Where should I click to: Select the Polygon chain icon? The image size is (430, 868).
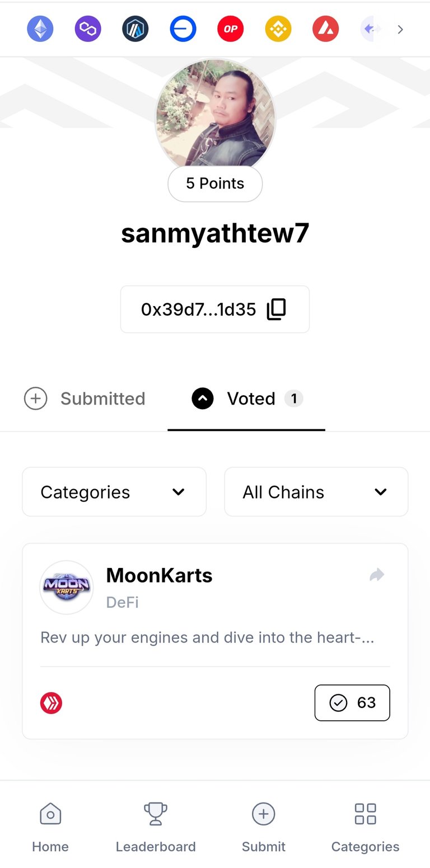88,29
